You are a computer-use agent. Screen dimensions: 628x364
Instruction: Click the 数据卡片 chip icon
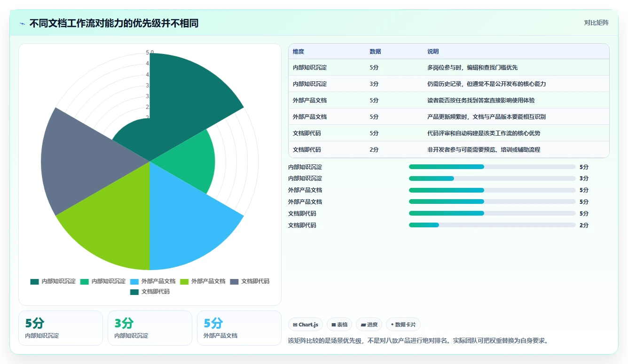(392, 325)
